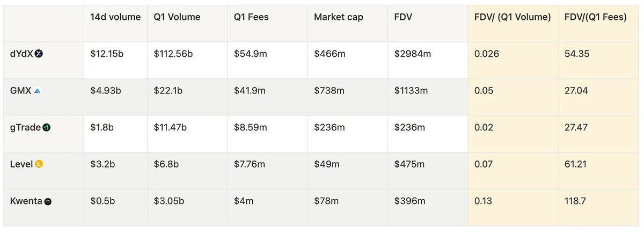Click the FDV/(Q1 Fees) column header
644x233 pixels.
pyautogui.click(x=596, y=17)
